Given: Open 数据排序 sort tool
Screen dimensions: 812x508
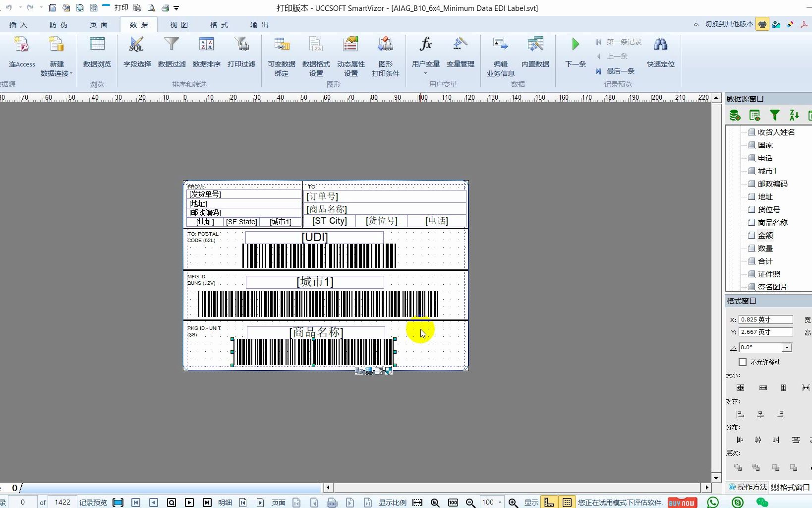Looking at the screenshot, I should 206,52.
